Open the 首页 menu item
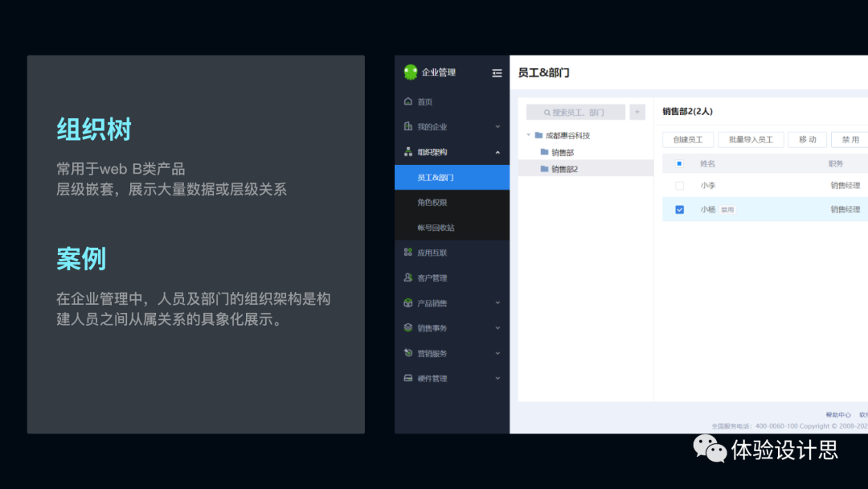Screen dimensions: 868x489 click(x=452, y=101)
